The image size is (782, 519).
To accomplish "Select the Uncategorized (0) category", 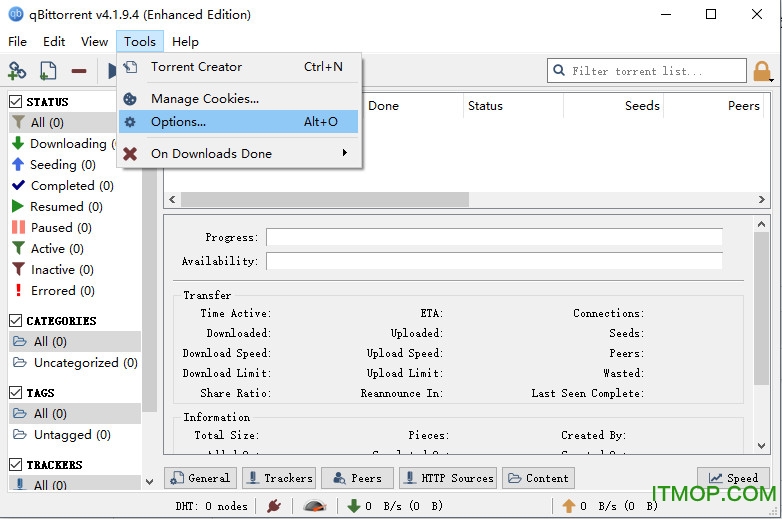I will pos(75,362).
